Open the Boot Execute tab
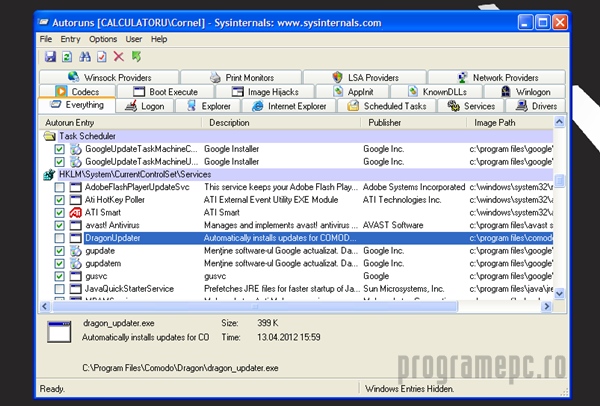 pyautogui.click(x=165, y=92)
